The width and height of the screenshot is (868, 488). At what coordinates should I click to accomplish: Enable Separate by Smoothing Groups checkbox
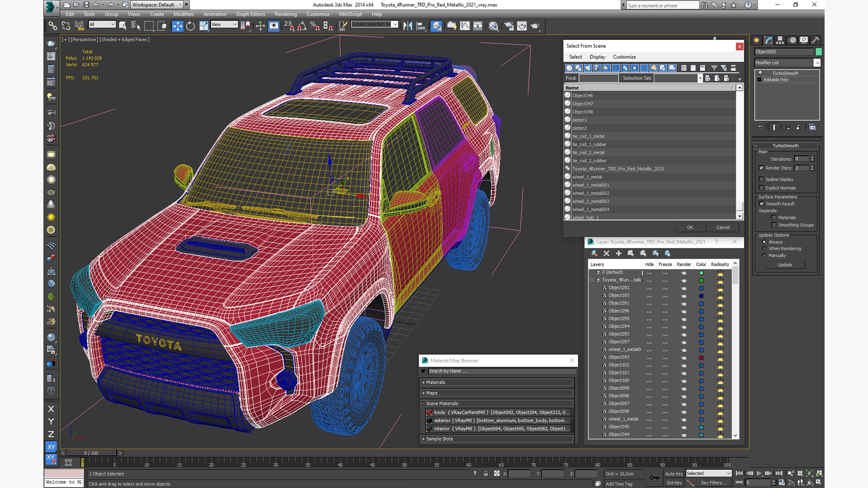click(x=774, y=225)
